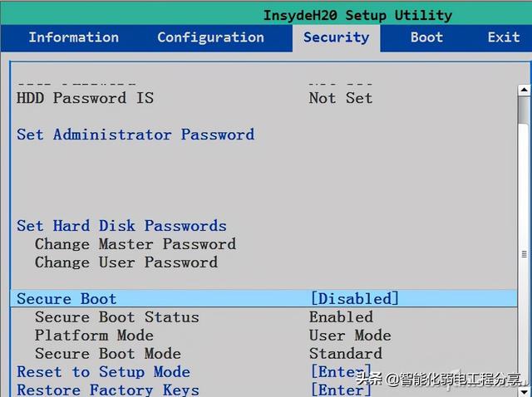532x397 pixels.
Task: Open the Information tab
Action: [73, 37]
